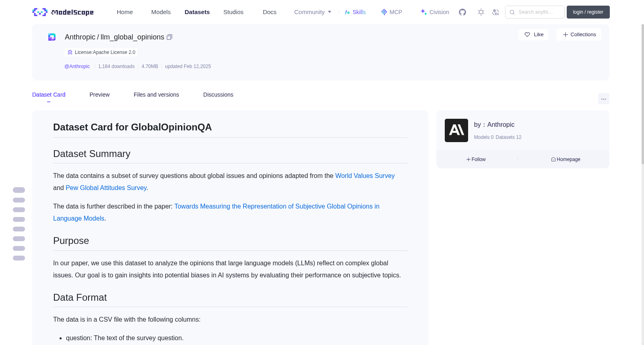Switch to Files and versions tab
Viewport: 644px width, 345px height.
click(156, 95)
